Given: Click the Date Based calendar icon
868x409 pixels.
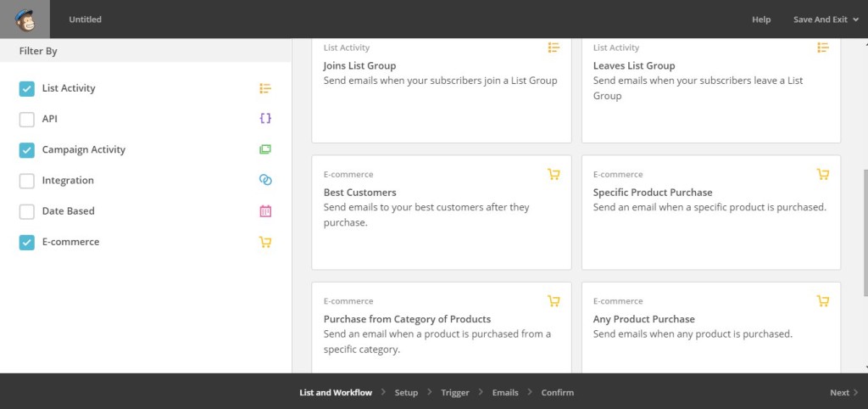Looking at the screenshot, I should pos(265,211).
